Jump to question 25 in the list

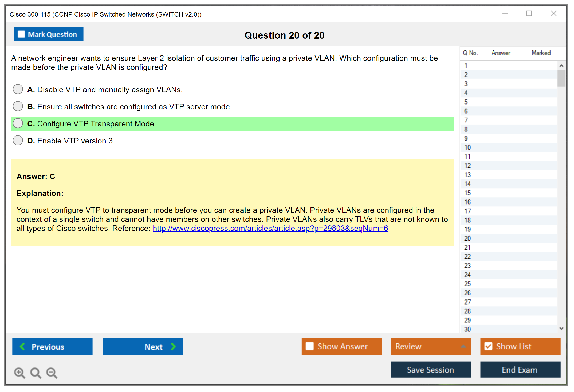pyautogui.click(x=467, y=284)
